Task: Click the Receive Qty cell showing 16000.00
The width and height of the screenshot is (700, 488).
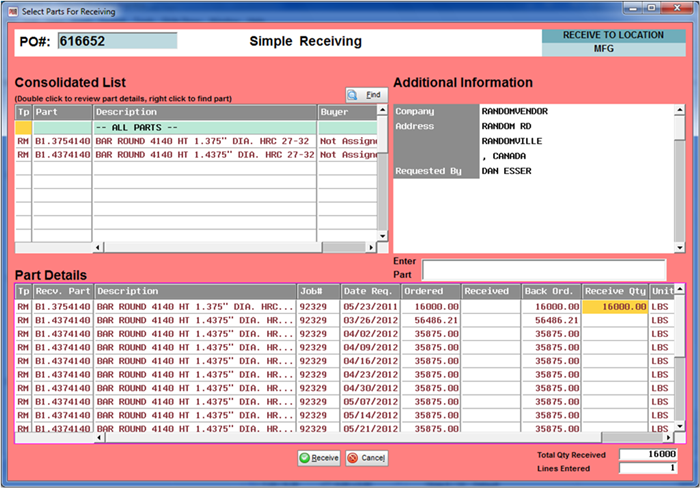Action: click(615, 307)
